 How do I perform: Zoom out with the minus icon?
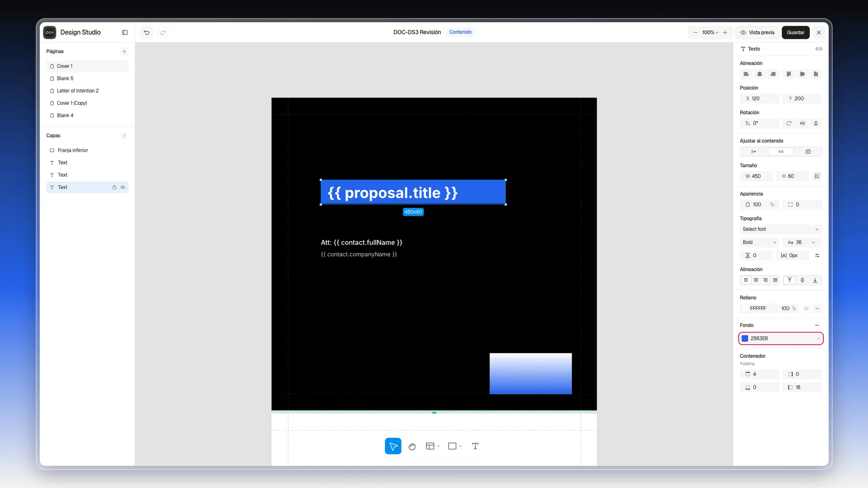tap(695, 33)
